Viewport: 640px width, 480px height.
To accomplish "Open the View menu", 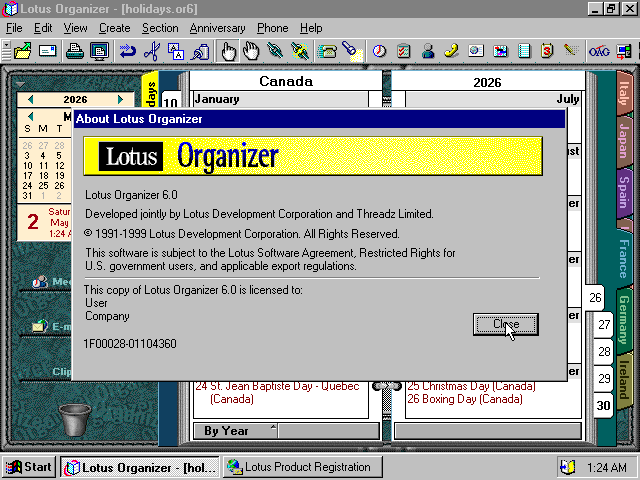I will click(x=75, y=28).
